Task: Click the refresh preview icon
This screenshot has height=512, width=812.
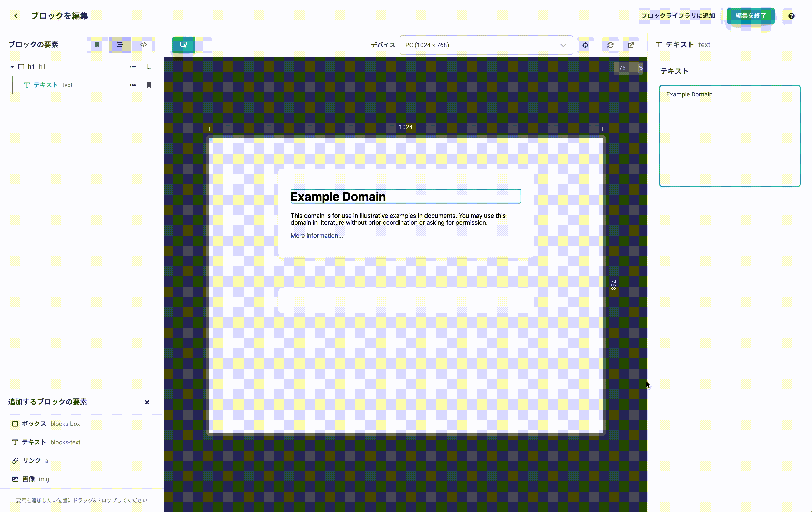Action: (610, 45)
